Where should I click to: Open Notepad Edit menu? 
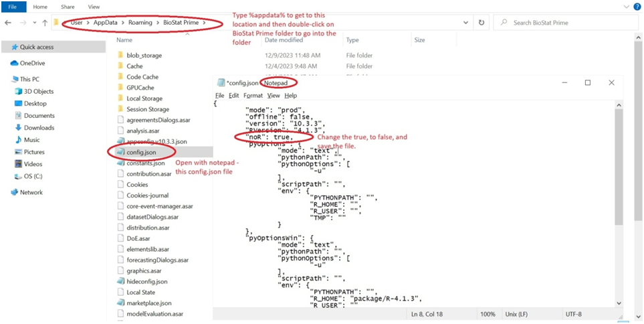(233, 95)
